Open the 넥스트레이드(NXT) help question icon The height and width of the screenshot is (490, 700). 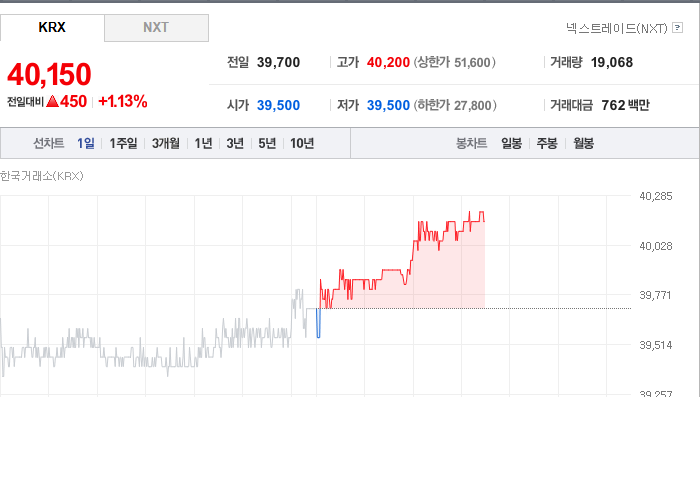click(677, 28)
